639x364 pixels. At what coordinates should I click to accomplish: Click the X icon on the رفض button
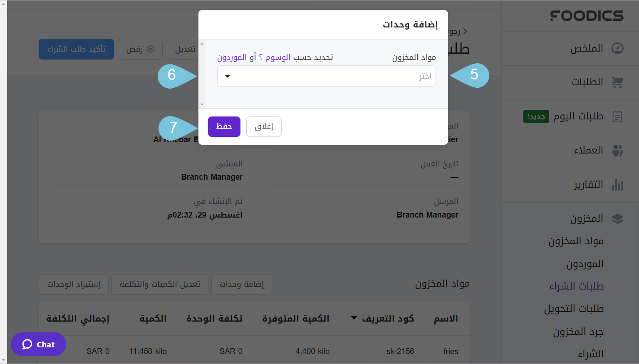pos(151,49)
